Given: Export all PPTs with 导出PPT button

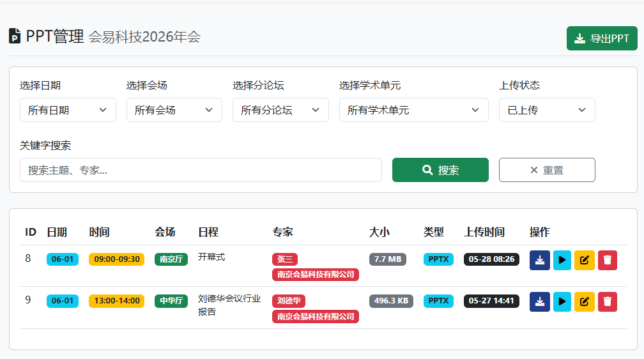Looking at the screenshot, I should point(602,38).
